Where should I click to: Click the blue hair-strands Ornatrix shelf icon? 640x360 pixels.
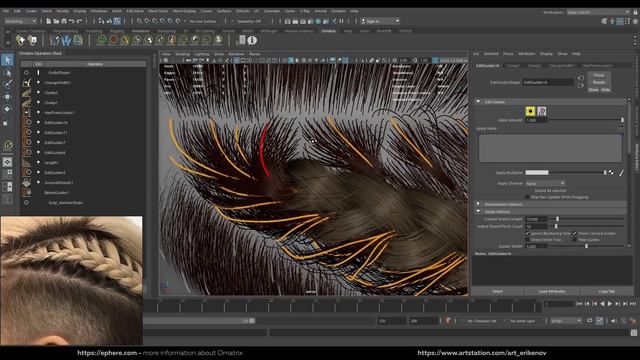coord(66,40)
